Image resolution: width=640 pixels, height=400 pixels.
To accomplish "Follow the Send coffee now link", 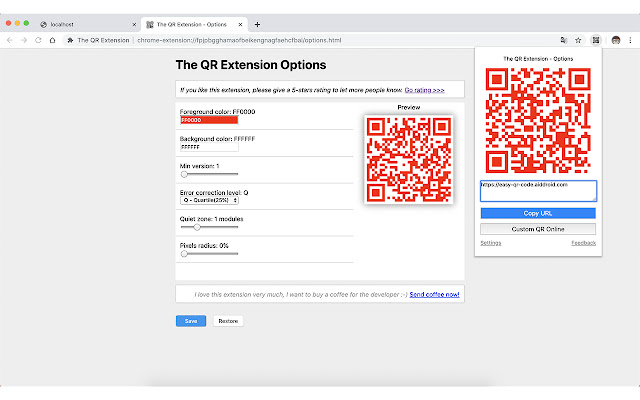I will point(435,295).
